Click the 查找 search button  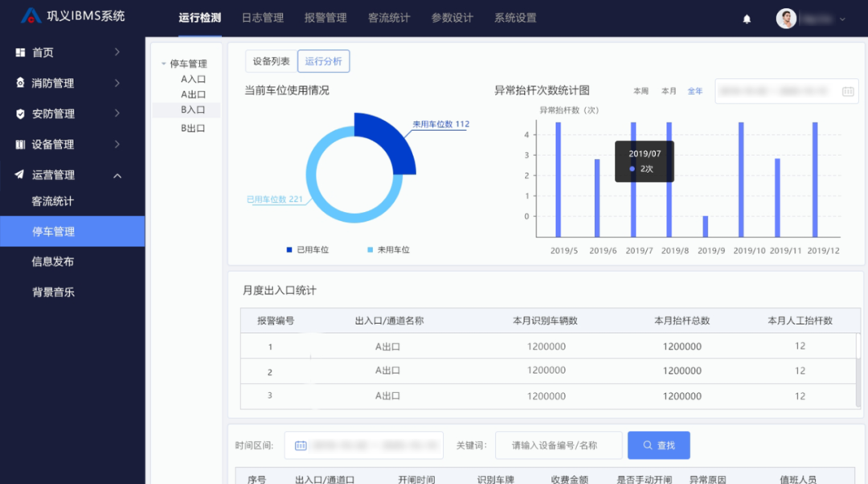[x=659, y=445]
